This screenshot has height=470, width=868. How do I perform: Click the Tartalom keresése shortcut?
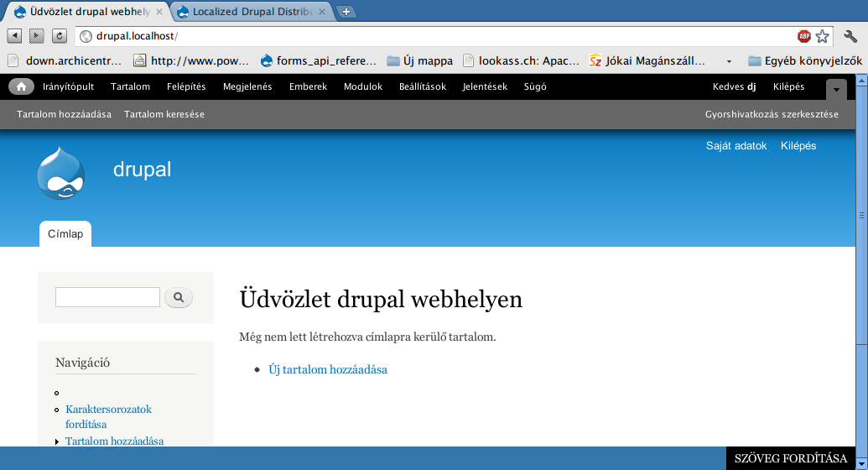(x=164, y=114)
